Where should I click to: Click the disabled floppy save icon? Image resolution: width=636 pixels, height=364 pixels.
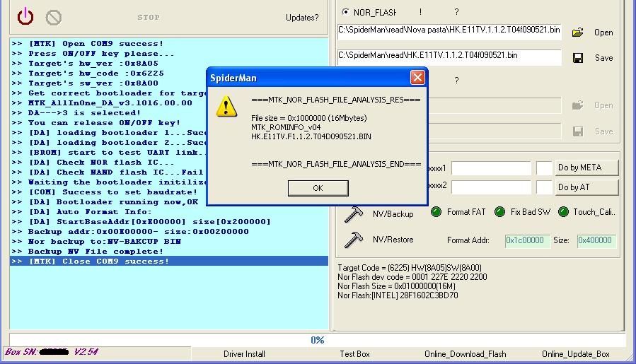(578, 131)
